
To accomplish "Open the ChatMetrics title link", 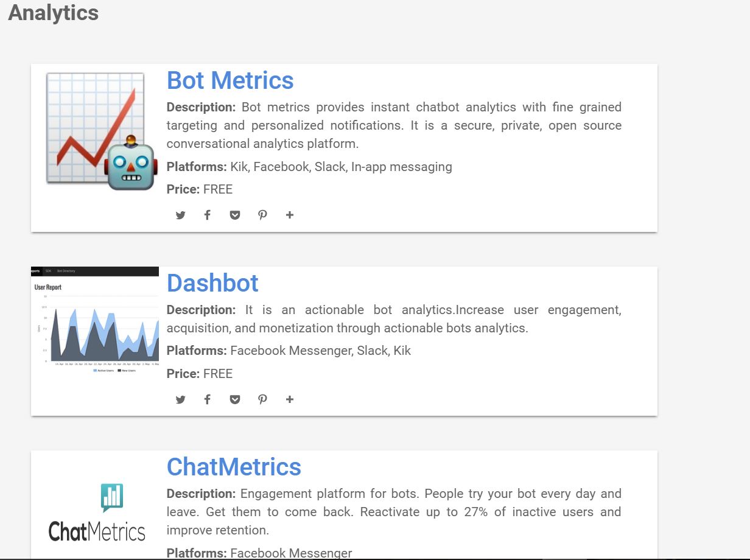I will 234,467.
